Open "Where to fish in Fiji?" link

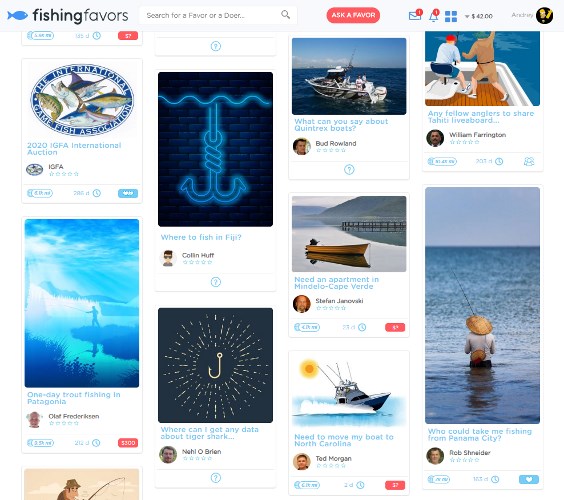pyautogui.click(x=201, y=237)
